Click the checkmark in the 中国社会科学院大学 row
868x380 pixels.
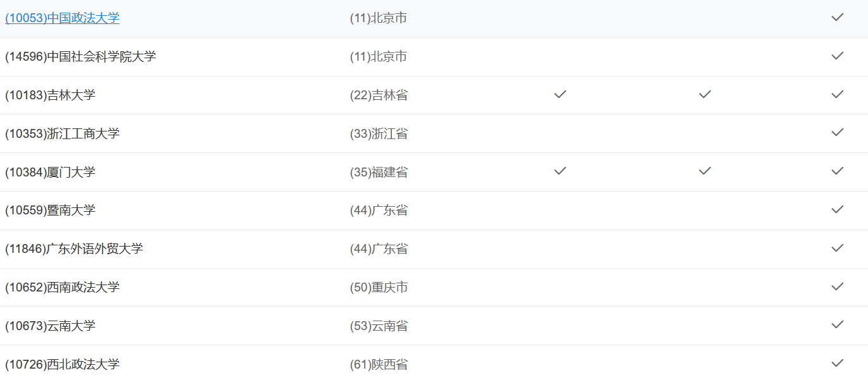pos(837,56)
